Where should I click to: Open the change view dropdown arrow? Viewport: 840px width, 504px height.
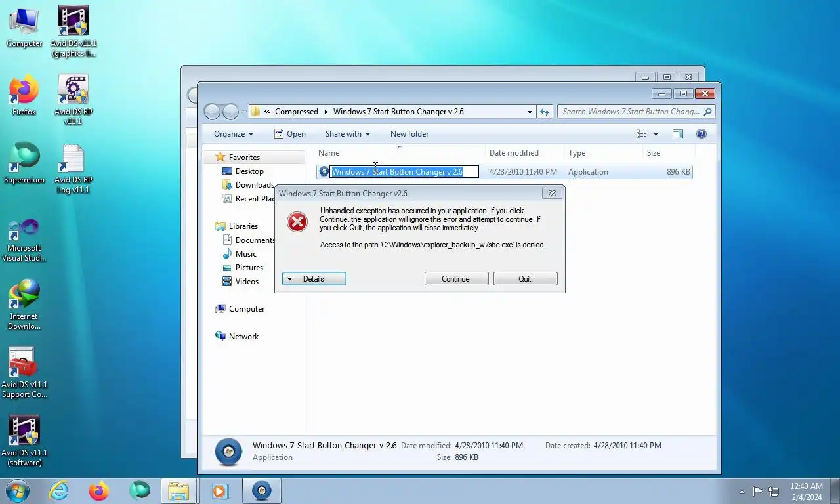point(656,134)
